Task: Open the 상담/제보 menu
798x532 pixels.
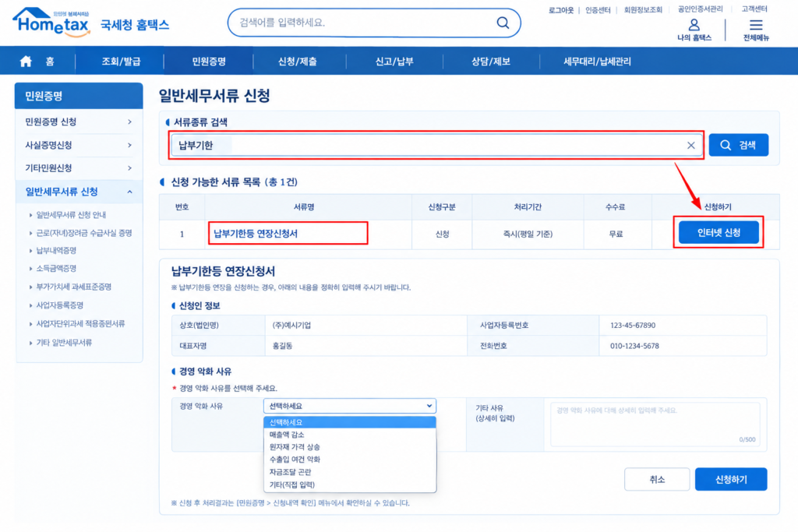Action: point(491,62)
